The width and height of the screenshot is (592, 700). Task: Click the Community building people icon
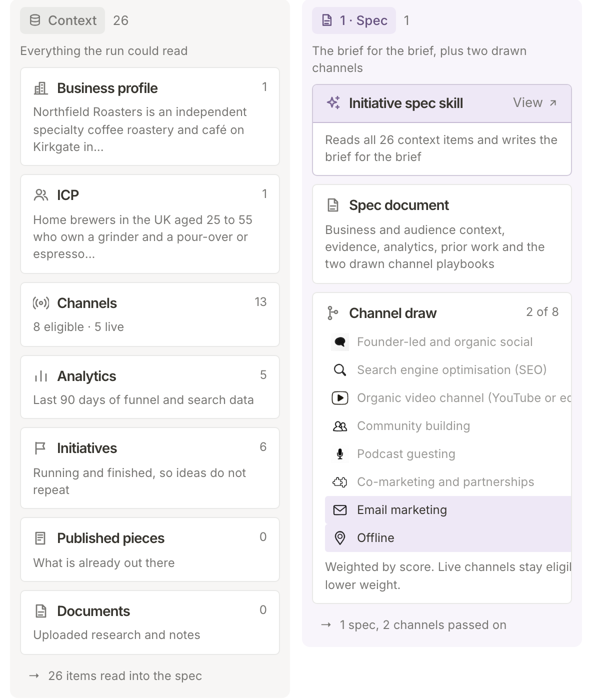pos(340,426)
